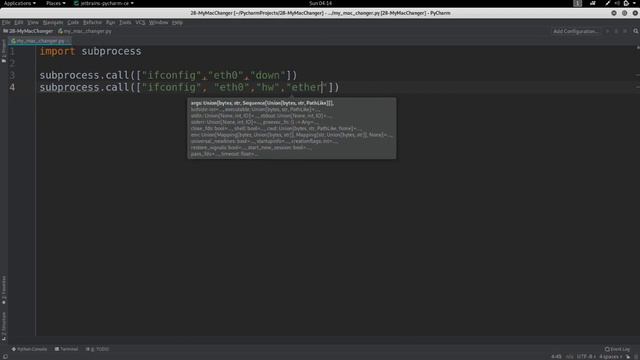Viewport: 640px width, 360px height.
Task: Open the Run menu
Action: pos(110,22)
